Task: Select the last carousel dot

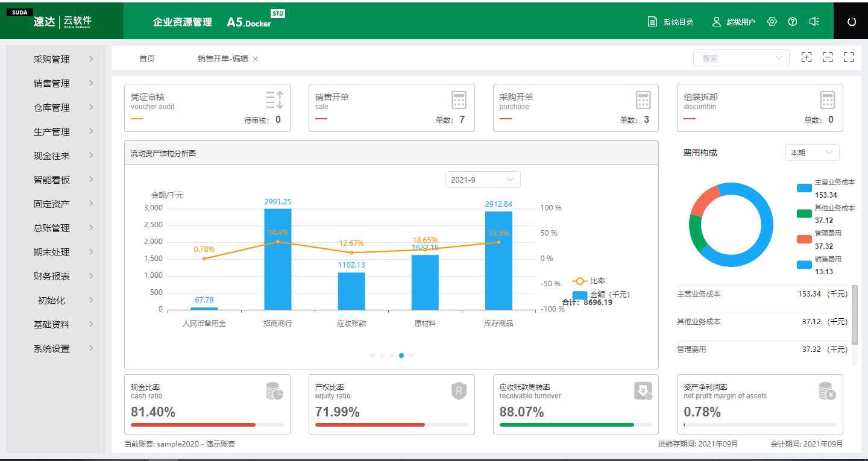Action: click(411, 356)
